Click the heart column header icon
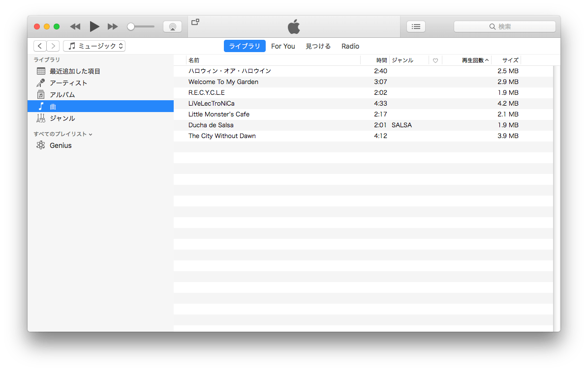The width and height of the screenshot is (588, 371). click(x=435, y=60)
